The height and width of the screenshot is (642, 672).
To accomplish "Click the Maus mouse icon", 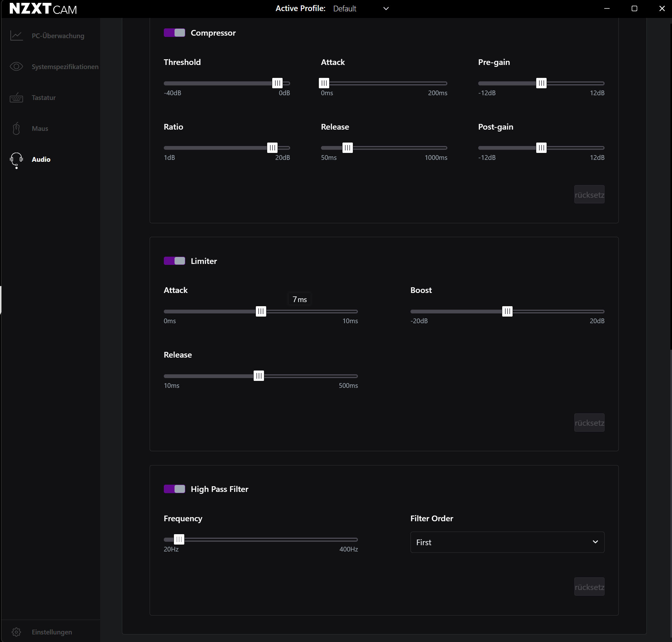I will [16, 128].
